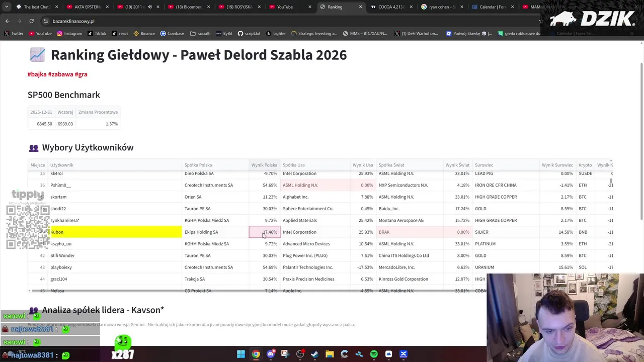Switch to the AKTA EPSTEINA tab
The height and width of the screenshot is (362, 644).
coord(87,7)
